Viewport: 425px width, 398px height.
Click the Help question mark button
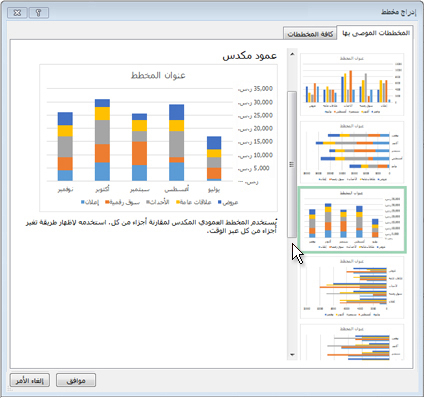point(39,13)
